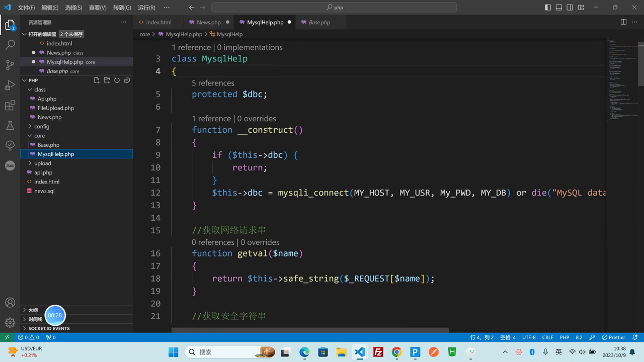644x362 pixels.
Task: Switch to index.html editor tab
Action: (x=158, y=22)
